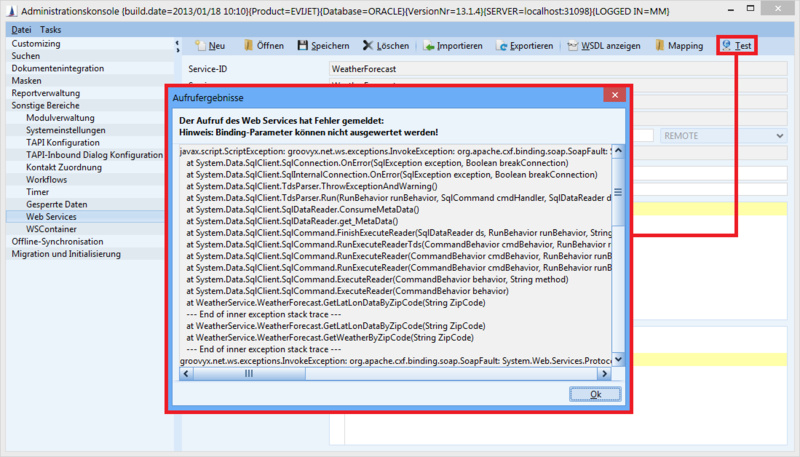The height and width of the screenshot is (457, 800).
Task: Open the Tasks menu
Action: 51,30
